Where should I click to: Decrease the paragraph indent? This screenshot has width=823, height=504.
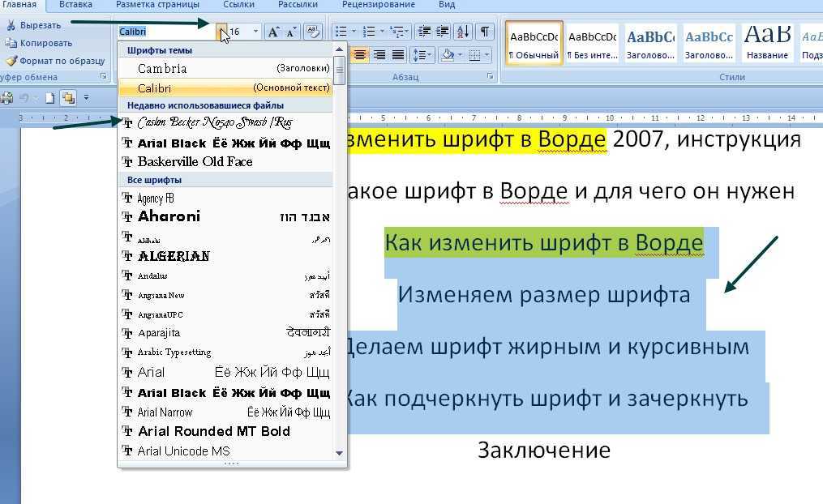424,32
